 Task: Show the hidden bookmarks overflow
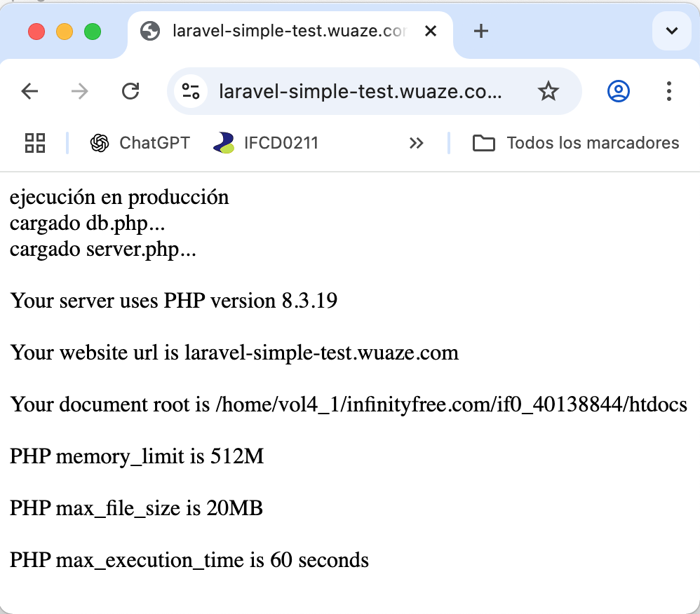click(x=417, y=143)
